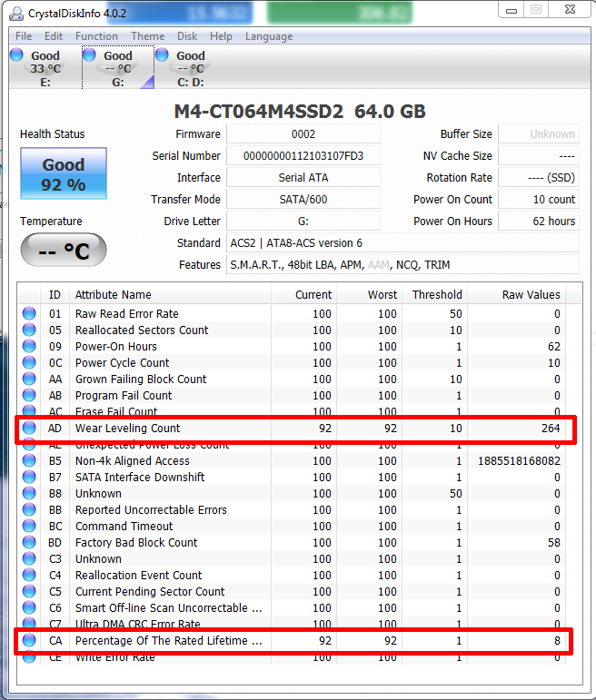Click status icon for Grown Failing Block Count
Image resolution: width=596 pixels, height=700 pixels.
click(29, 379)
